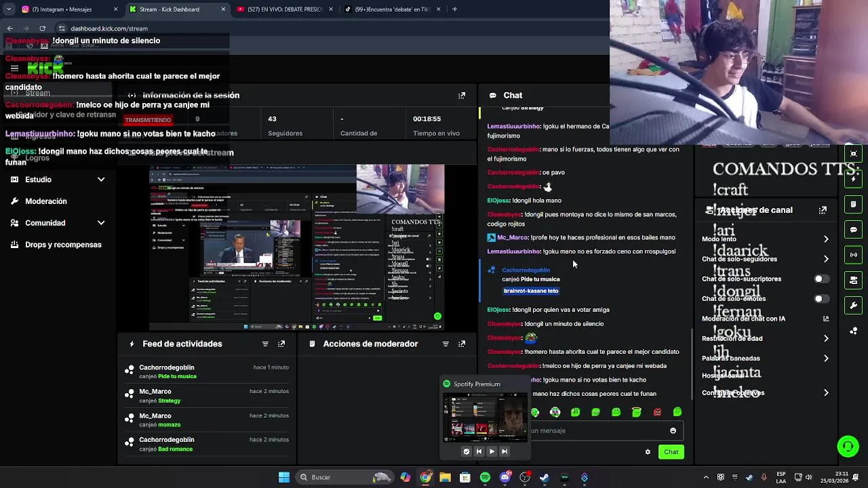The width and height of the screenshot is (868, 488).
Task: Open Moderación in the left sidebar
Action: (45, 201)
